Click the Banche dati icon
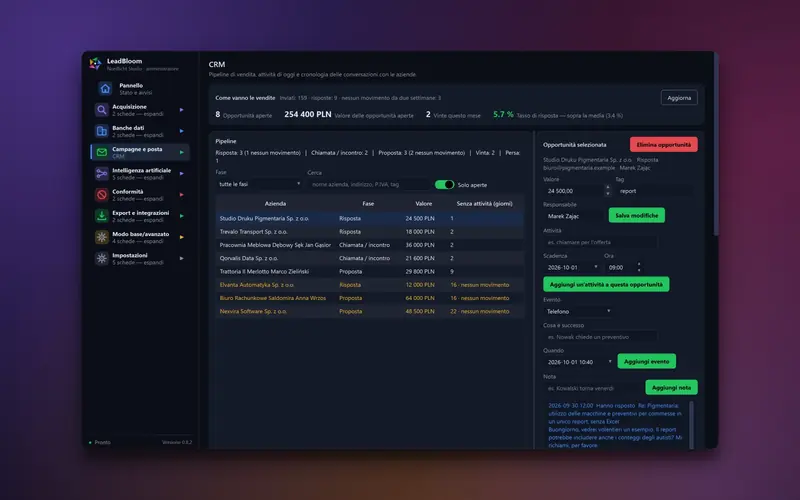The width and height of the screenshot is (800, 500). coord(102,131)
